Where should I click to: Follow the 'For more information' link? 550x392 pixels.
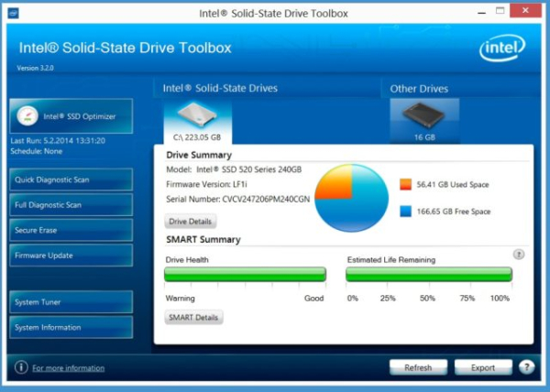tap(69, 368)
